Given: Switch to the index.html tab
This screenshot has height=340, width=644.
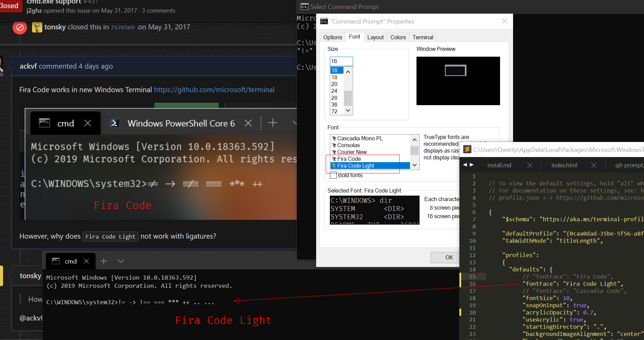Looking at the screenshot, I should tap(563, 165).
